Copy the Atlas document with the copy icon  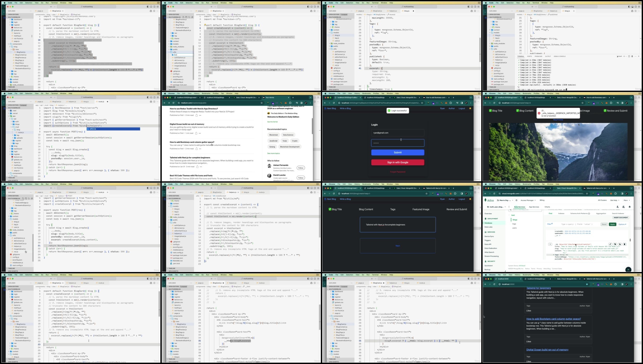(615, 244)
